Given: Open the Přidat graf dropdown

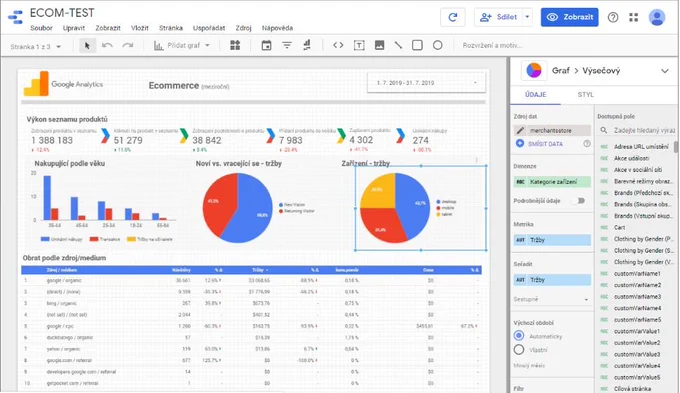Looking at the screenshot, I should [182, 45].
